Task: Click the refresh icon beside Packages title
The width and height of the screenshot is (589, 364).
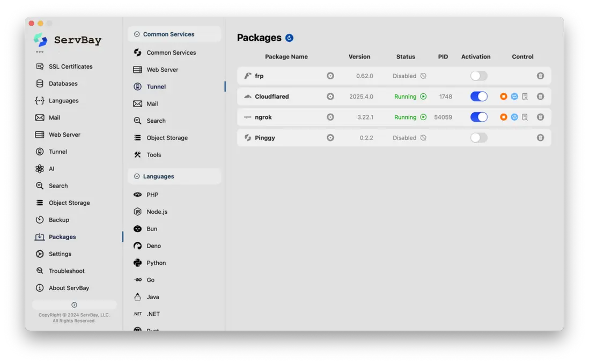Action: tap(290, 38)
